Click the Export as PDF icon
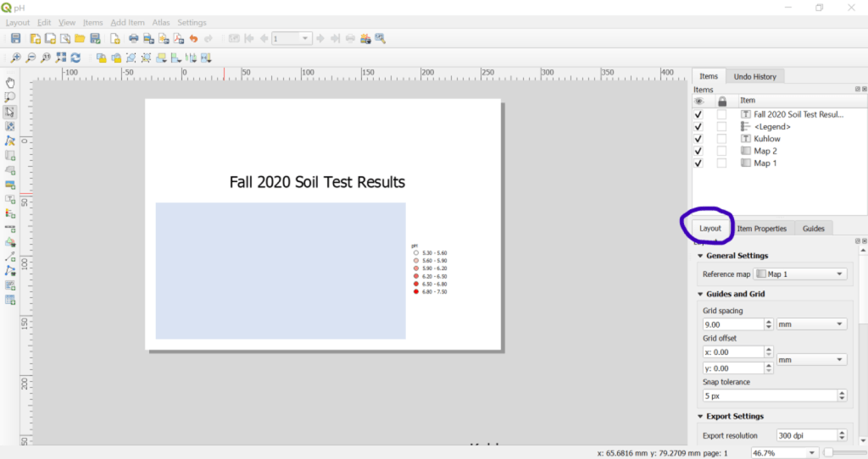This screenshot has width=868, height=459. click(178, 39)
